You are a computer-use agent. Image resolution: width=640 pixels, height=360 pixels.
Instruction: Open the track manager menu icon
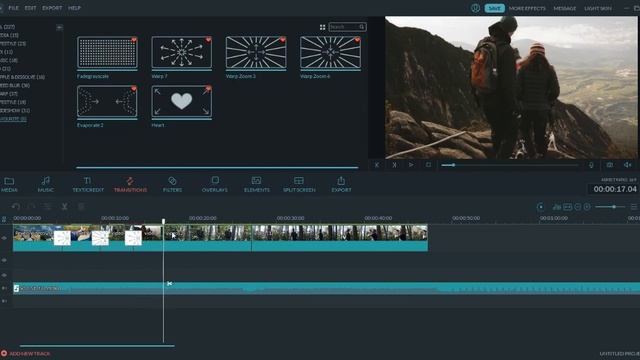click(x=633, y=207)
